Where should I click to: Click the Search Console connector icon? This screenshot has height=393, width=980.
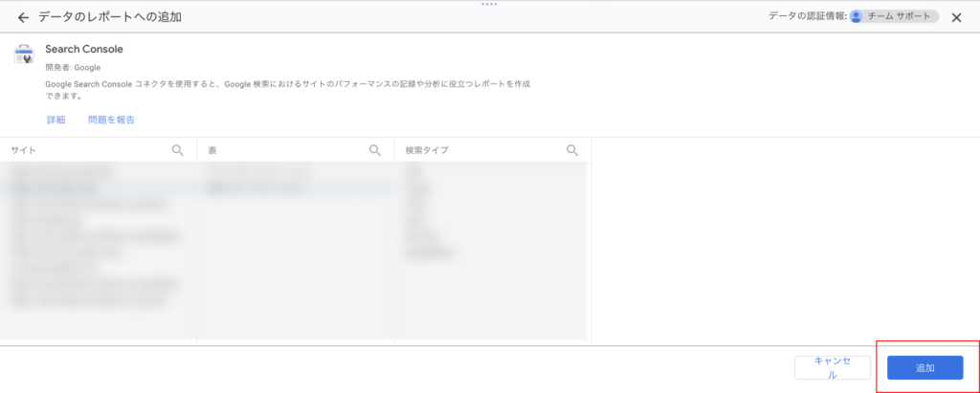point(24,55)
